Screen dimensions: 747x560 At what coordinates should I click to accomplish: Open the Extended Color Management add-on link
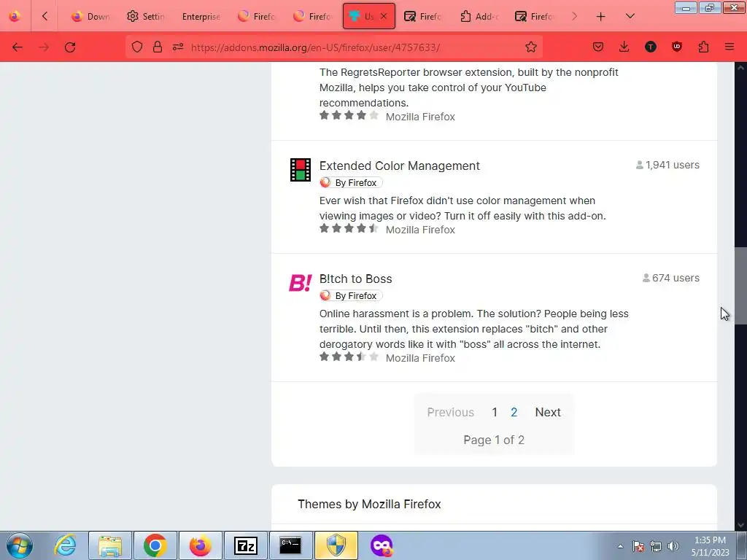pos(399,166)
